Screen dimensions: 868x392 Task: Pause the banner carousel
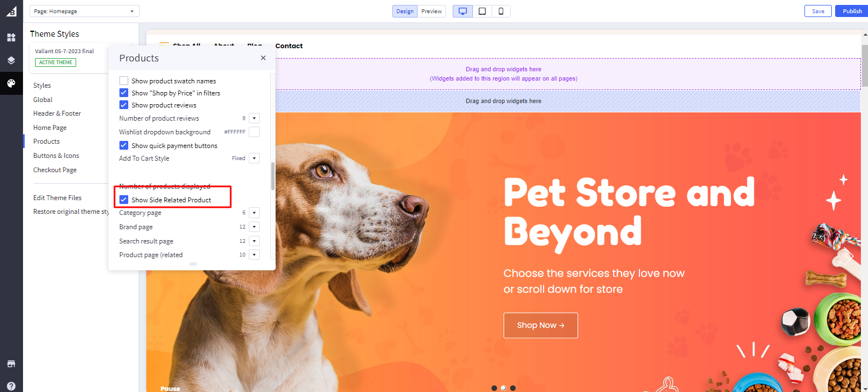pos(170,388)
